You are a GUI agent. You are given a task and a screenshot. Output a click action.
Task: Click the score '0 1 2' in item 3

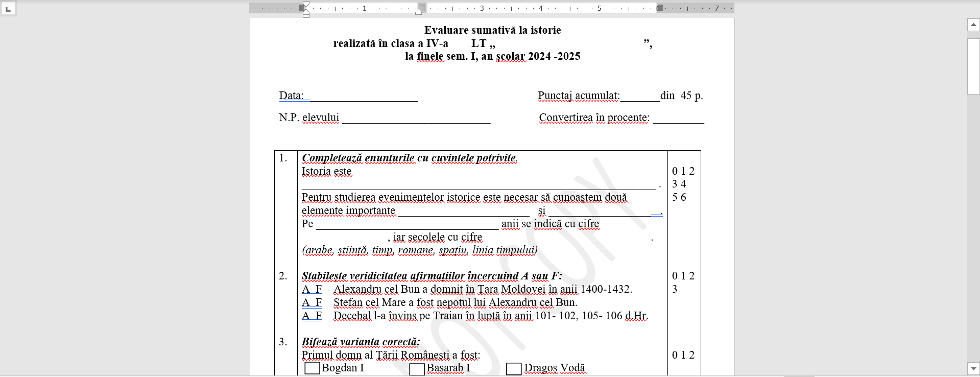683,355
